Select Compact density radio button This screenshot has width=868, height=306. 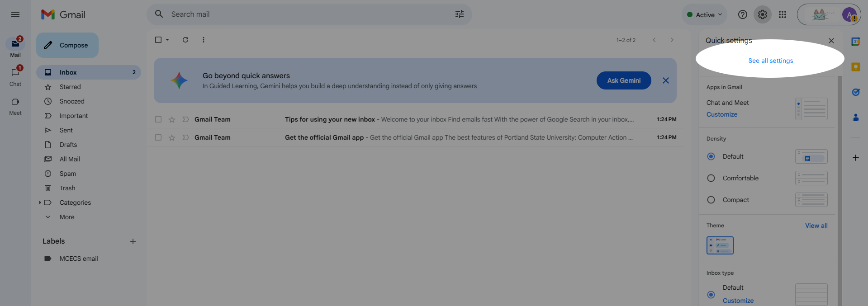click(711, 200)
